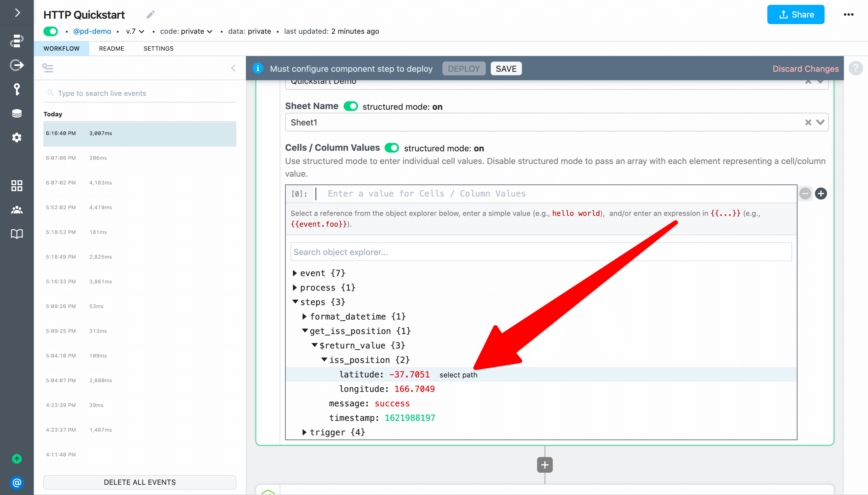
Task: Expand the event {7} tree node
Action: click(x=295, y=273)
